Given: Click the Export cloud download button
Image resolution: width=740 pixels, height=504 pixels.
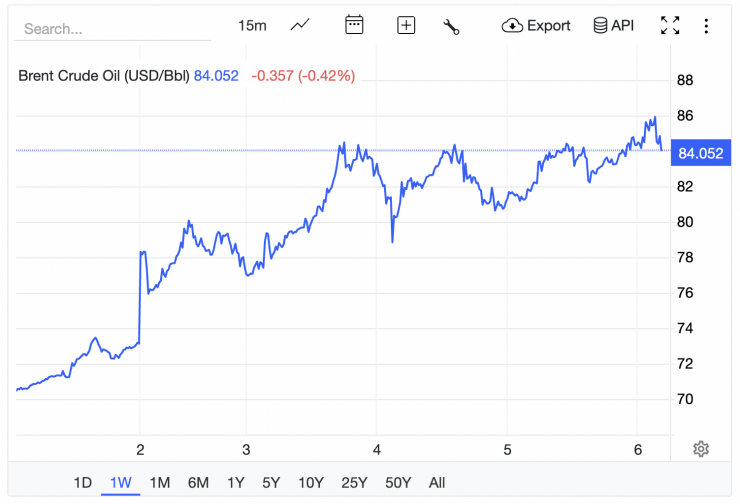Looking at the screenshot, I should pos(536,26).
